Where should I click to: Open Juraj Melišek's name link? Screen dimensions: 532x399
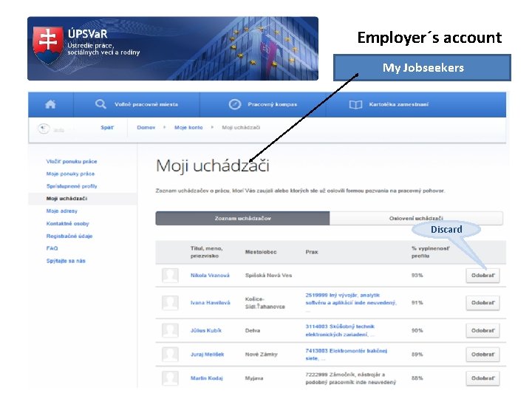(x=208, y=354)
